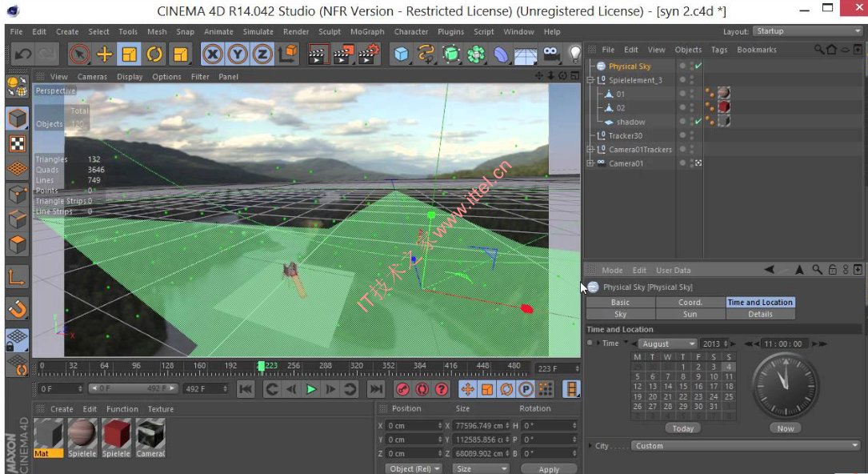Click the Apply button
Screen dimensions: 868x474
(x=549, y=469)
